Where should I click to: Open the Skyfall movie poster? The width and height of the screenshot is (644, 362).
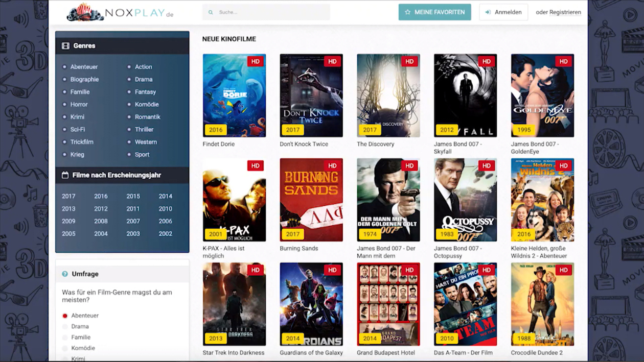click(x=466, y=95)
